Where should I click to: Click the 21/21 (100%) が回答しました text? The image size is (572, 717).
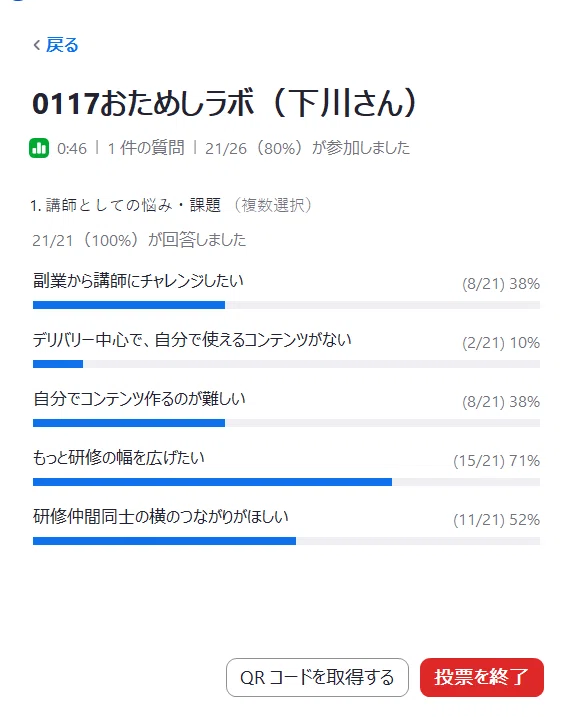pyautogui.click(x=139, y=240)
